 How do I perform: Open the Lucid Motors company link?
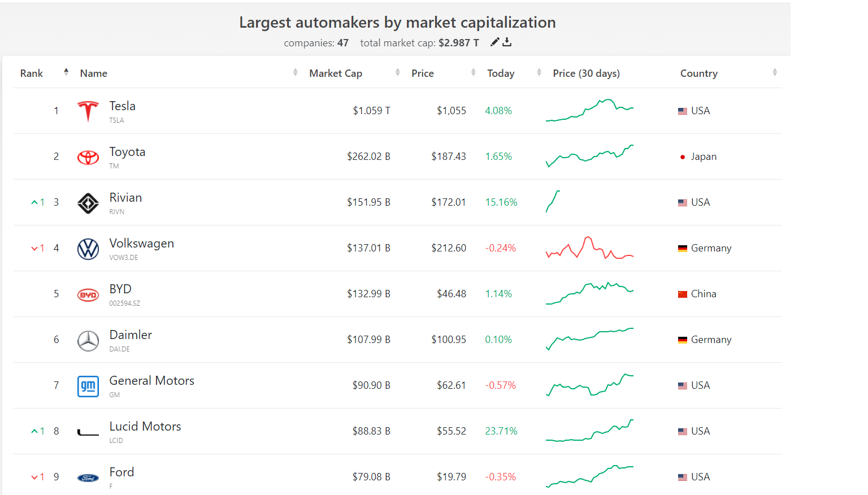click(145, 427)
